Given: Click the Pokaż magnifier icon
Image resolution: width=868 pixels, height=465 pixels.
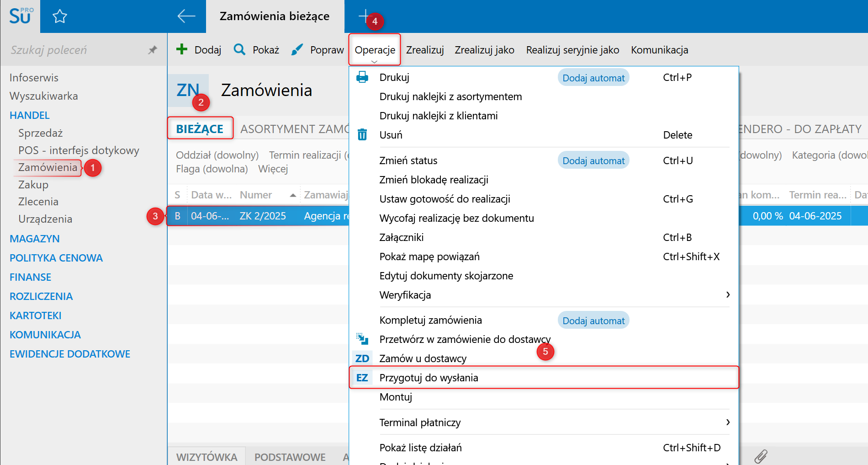Looking at the screenshot, I should [239, 49].
